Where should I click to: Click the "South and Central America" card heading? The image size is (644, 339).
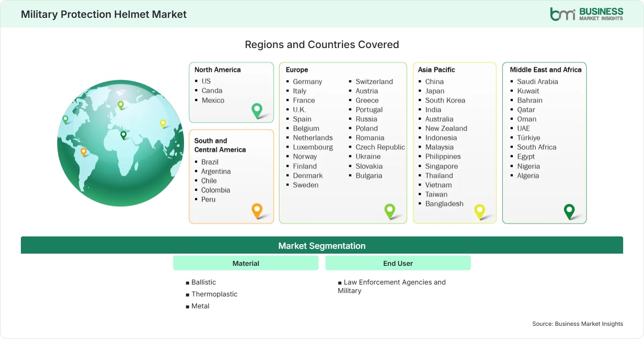click(x=220, y=145)
